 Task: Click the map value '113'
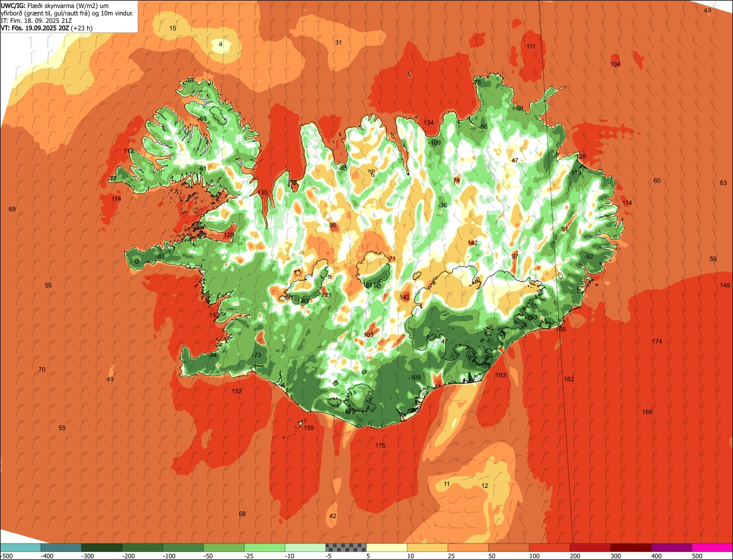[128, 151]
